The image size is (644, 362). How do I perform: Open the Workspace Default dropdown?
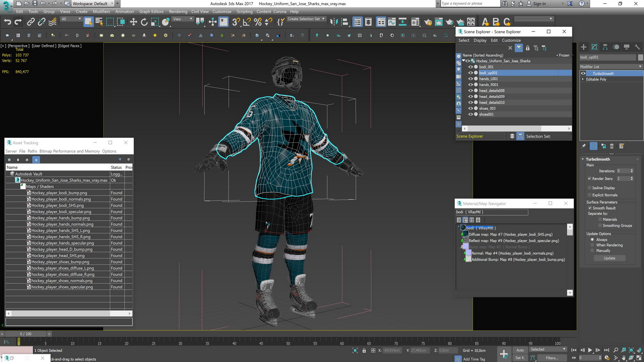click(93, 4)
